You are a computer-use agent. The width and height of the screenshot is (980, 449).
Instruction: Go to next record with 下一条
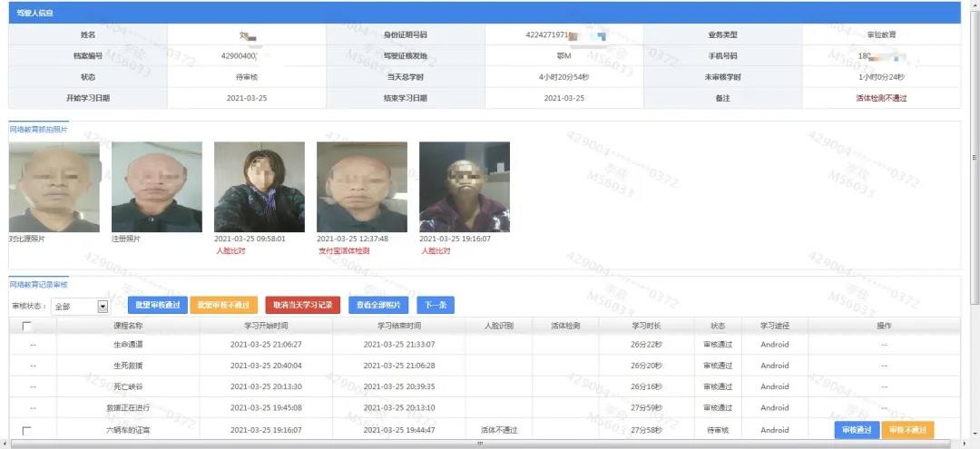[435, 306]
